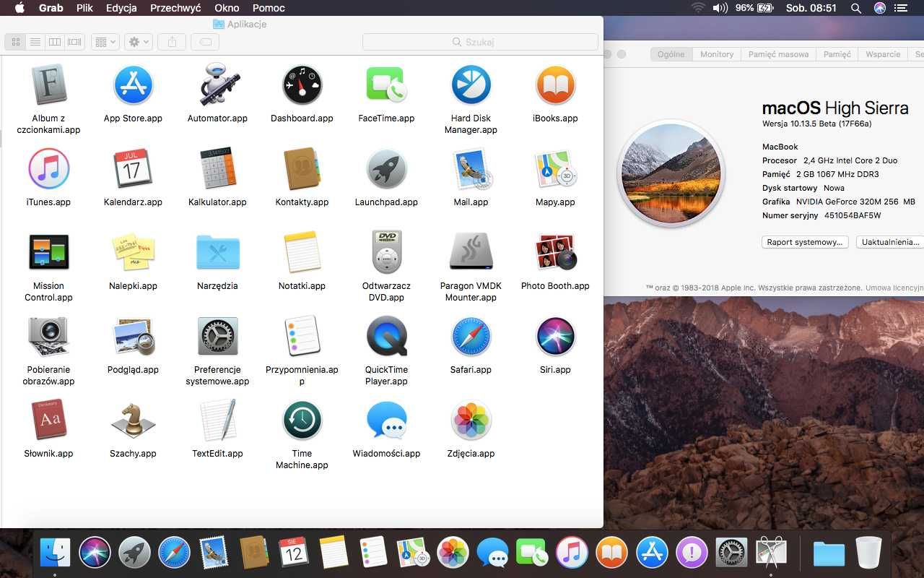This screenshot has height=578, width=924.
Task: Open Finder from the Dock
Action: pos(55,553)
